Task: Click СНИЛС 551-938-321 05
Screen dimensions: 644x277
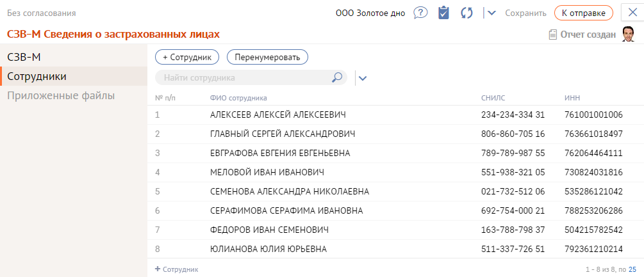Action: pos(513,173)
